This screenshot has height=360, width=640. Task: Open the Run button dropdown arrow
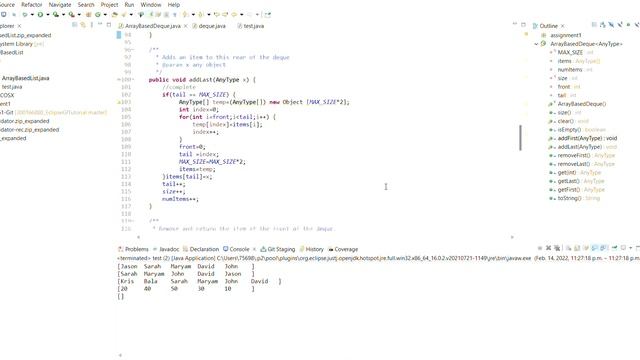tap(48, 15)
